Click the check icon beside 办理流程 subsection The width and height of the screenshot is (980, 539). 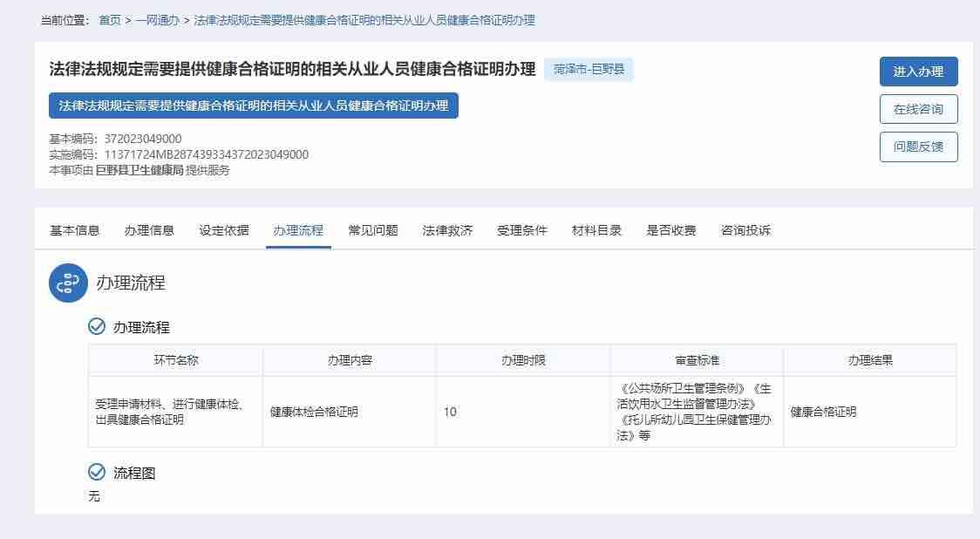tap(96, 326)
